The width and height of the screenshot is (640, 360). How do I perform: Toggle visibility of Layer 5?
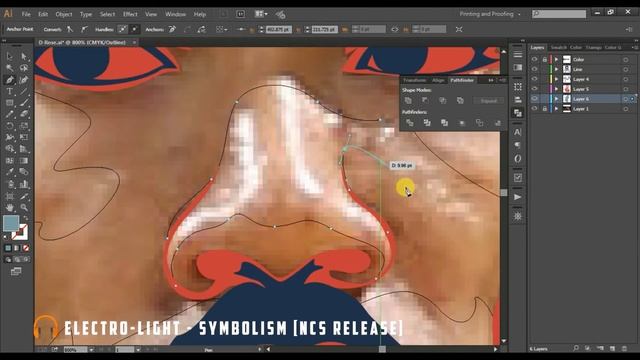coord(534,89)
